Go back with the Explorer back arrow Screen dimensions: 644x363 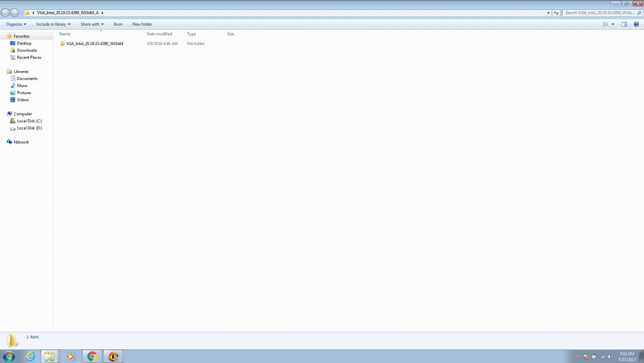tap(5, 13)
